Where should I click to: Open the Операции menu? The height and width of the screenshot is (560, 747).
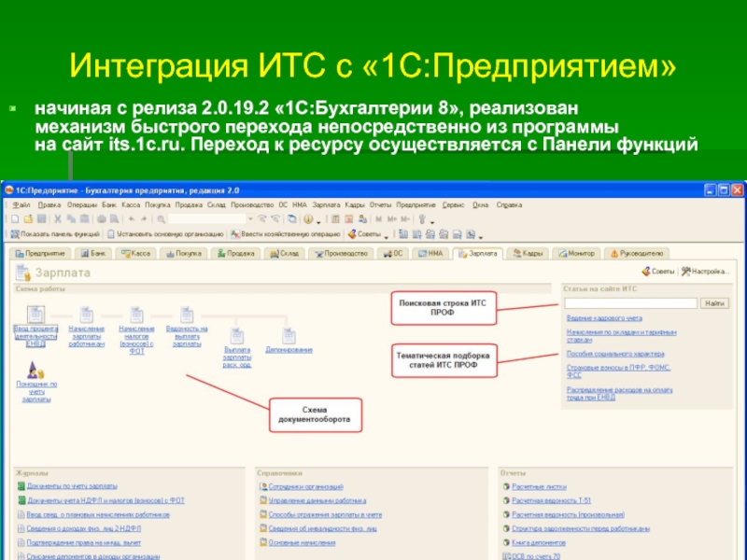pyautogui.click(x=81, y=204)
